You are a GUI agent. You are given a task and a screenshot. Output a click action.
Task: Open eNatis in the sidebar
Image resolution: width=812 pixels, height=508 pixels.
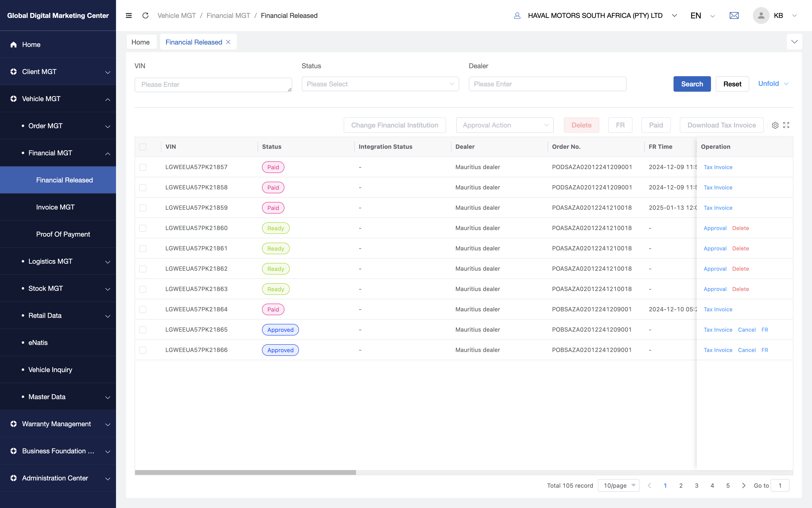(x=58, y=342)
